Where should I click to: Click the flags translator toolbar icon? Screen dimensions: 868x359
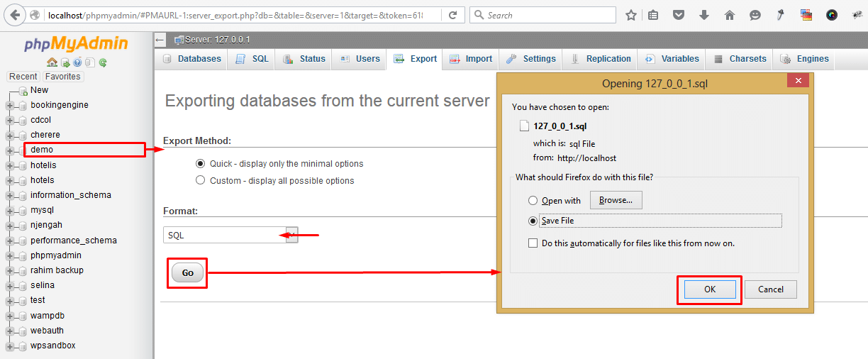806,15
